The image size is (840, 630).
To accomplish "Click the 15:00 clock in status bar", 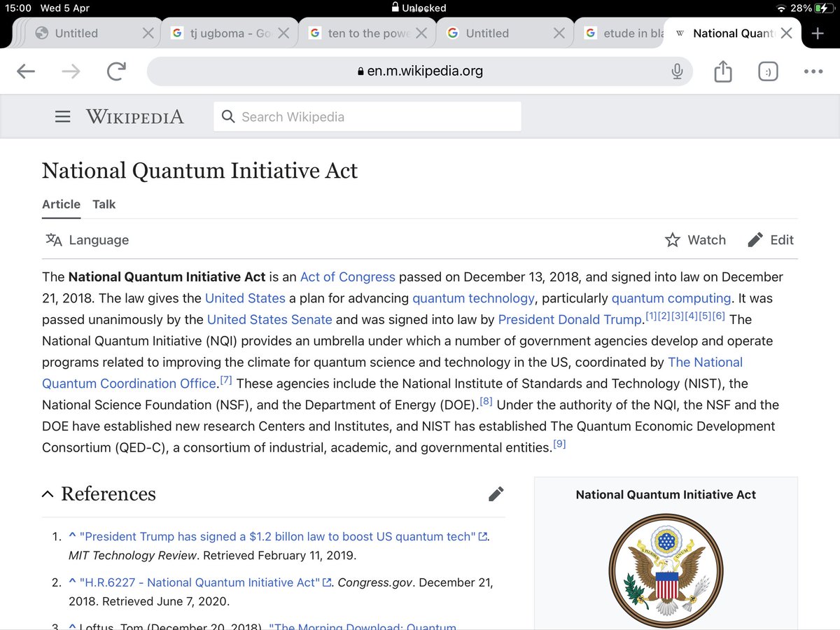I will point(18,8).
